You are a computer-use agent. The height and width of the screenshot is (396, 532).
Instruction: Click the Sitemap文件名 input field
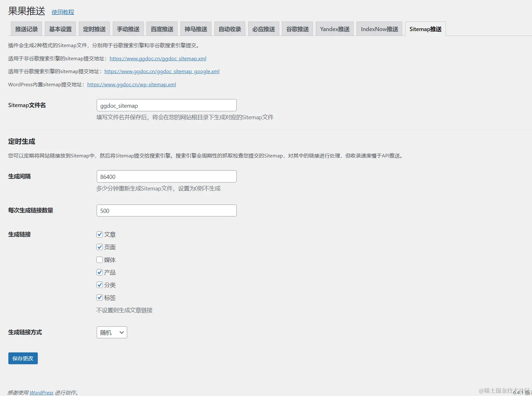[x=166, y=105]
